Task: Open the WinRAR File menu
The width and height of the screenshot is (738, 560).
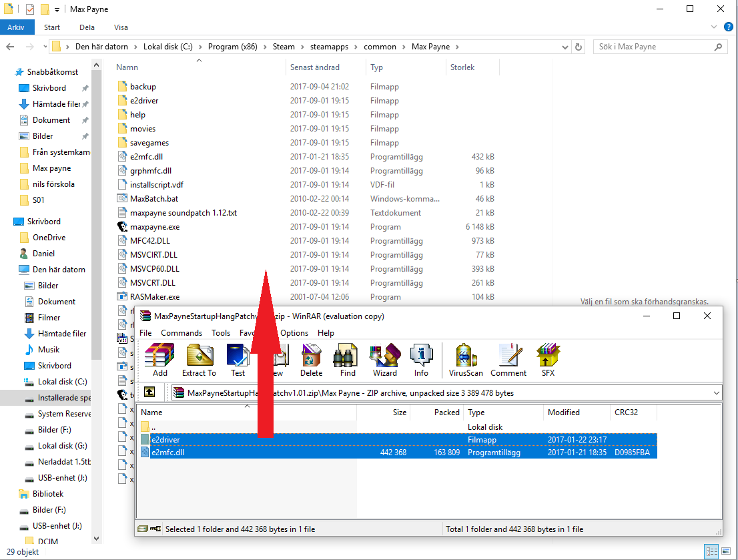Action: coord(145,332)
